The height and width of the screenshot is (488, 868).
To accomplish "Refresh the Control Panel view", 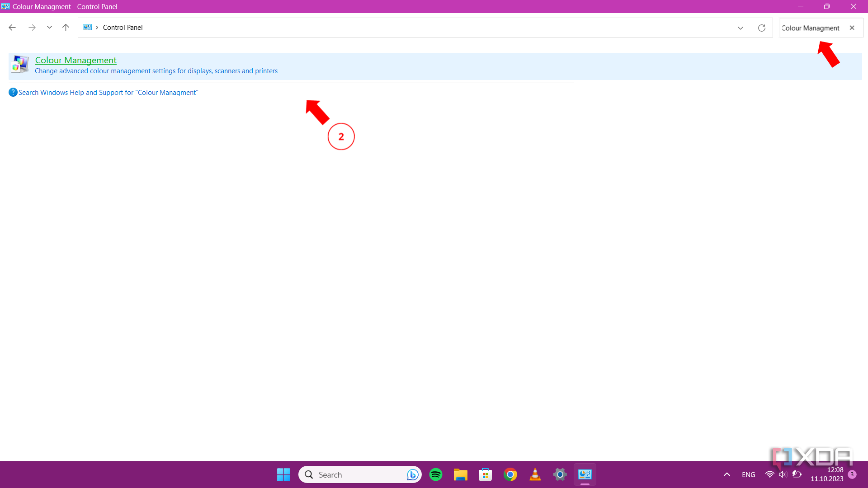I will coord(762,28).
